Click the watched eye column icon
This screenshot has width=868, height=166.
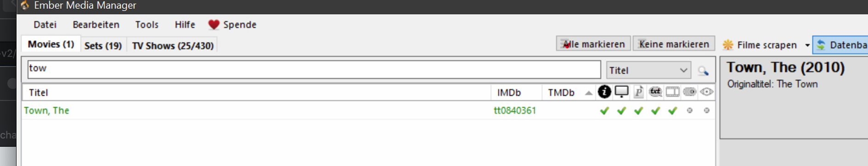[706, 92]
